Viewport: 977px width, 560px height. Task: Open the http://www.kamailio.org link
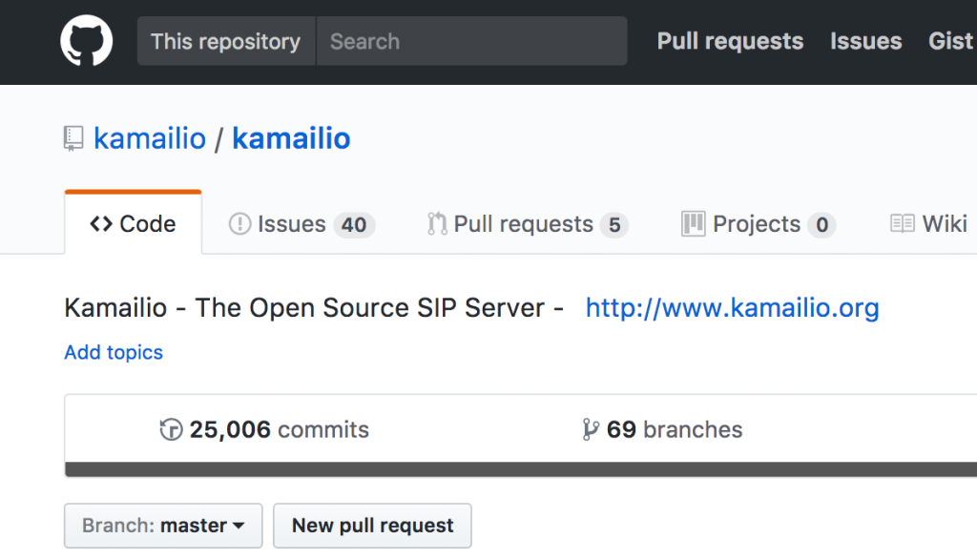[732, 308]
